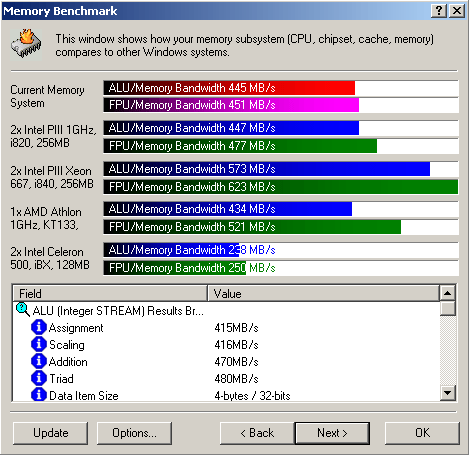Click the Data Item Size info icon

pos(39,395)
